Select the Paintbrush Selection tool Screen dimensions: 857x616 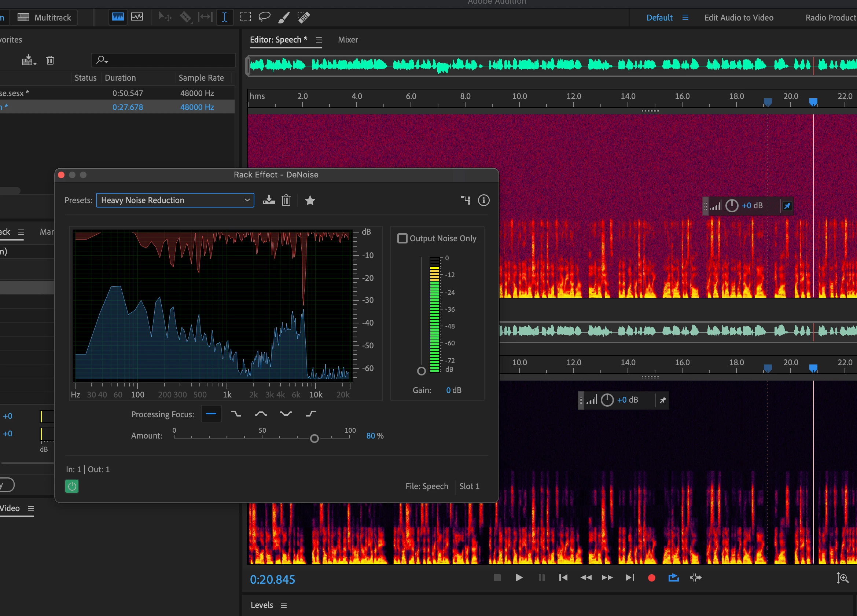284,17
